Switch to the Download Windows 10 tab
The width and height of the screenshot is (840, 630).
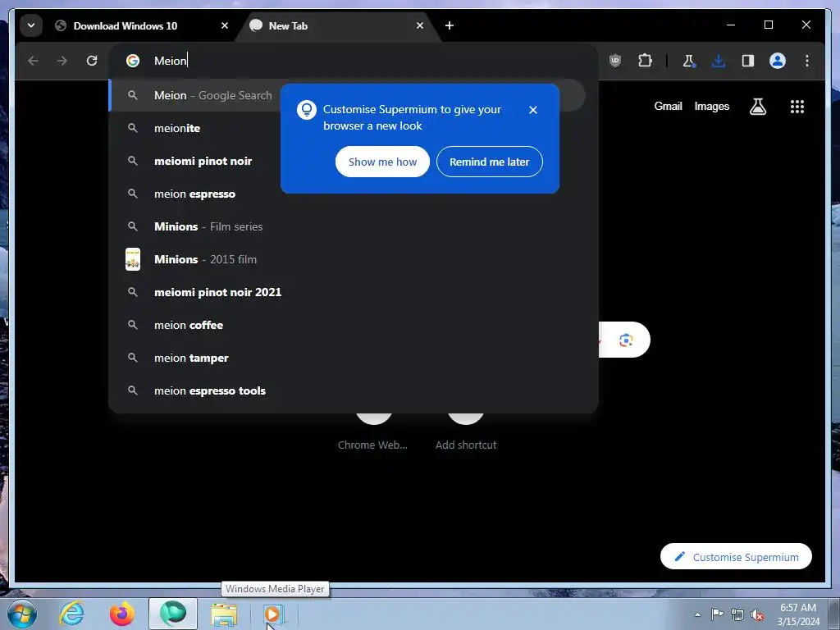(x=126, y=25)
